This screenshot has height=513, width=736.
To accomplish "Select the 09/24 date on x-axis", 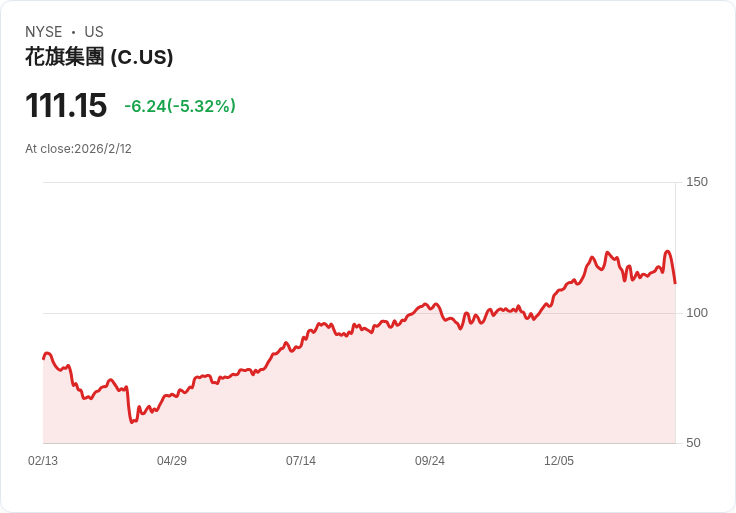I will tap(430, 461).
